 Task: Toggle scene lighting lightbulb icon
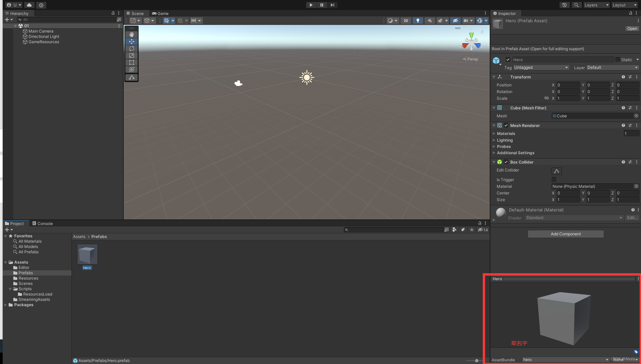(x=418, y=21)
